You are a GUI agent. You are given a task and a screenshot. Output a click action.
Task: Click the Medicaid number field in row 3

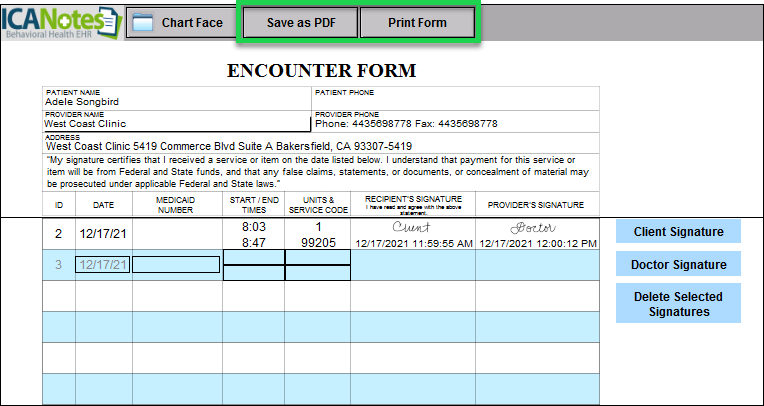point(176,265)
